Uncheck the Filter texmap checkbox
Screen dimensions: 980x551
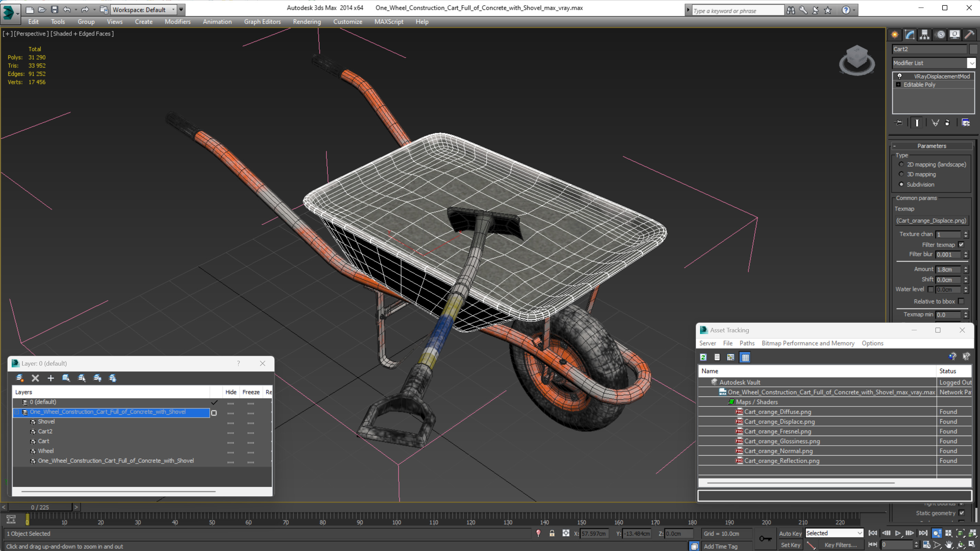tap(961, 244)
